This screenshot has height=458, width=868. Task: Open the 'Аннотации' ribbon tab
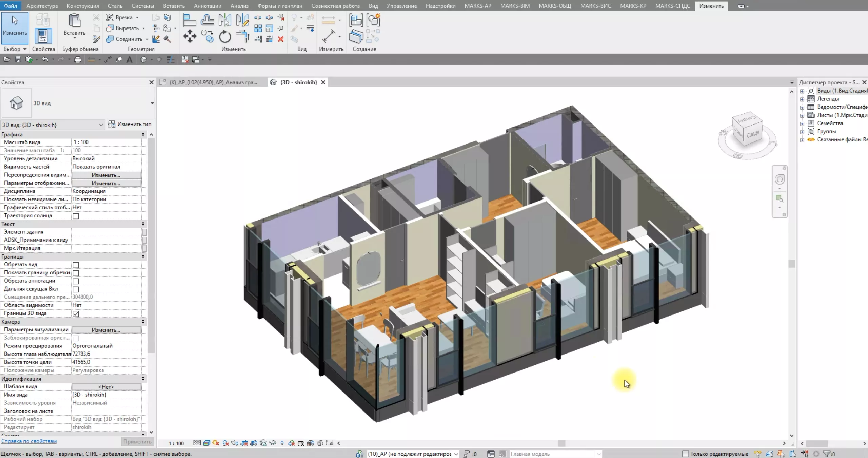pyautogui.click(x=208, y=6)
